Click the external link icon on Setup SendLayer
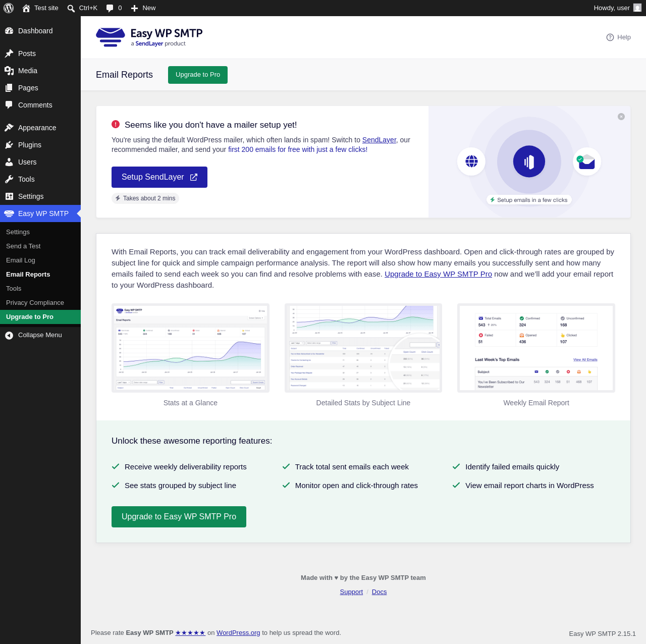646x644 pixels. pos(194,177)
